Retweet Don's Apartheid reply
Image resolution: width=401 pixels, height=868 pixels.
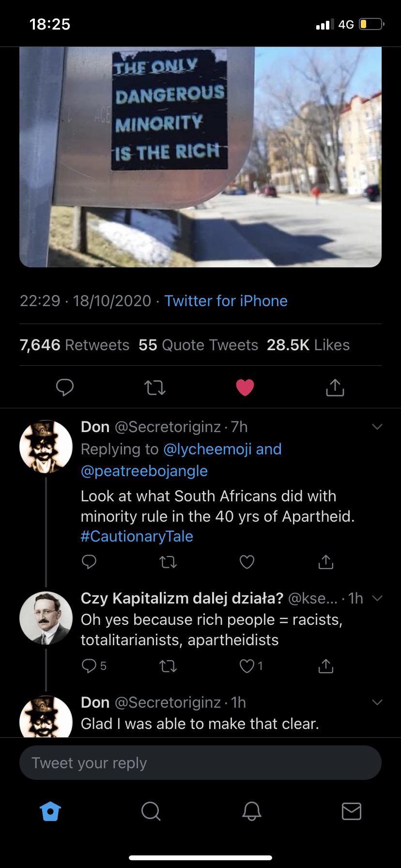tap(168, 561)
